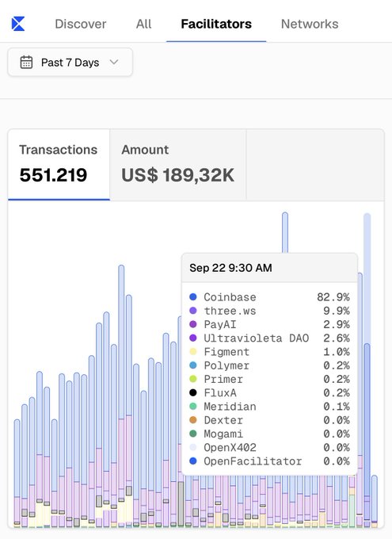Select the Facilitators tab
The height and width of the screenshot is (539, 392).
point(216,24)
